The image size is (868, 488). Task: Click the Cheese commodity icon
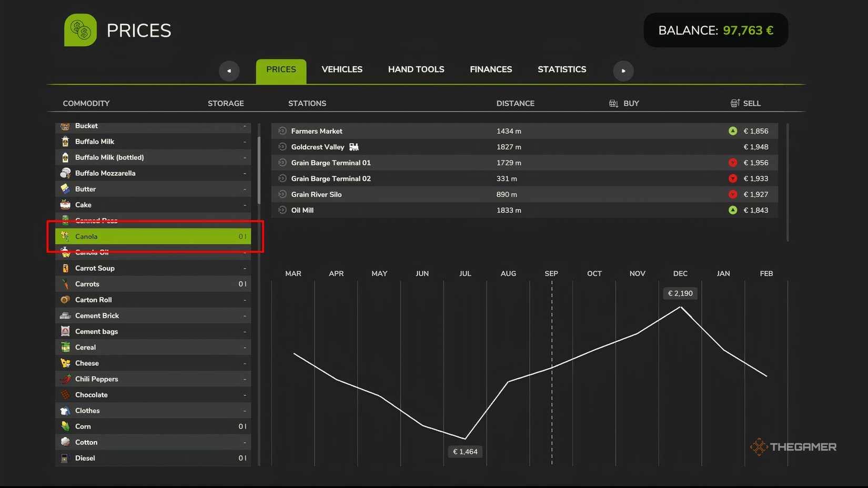(65, 363)
